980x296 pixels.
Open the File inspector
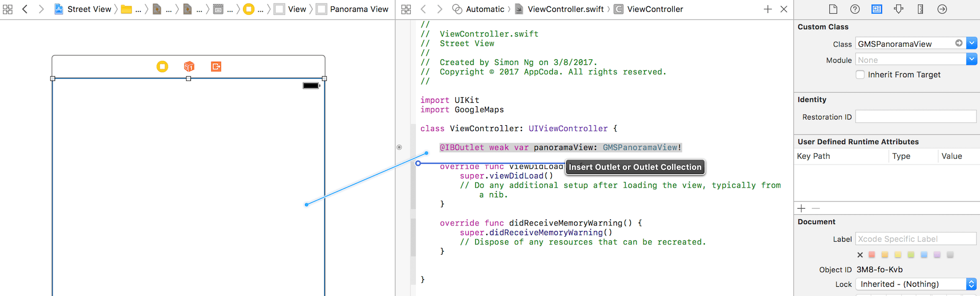(x=833, y=9)
